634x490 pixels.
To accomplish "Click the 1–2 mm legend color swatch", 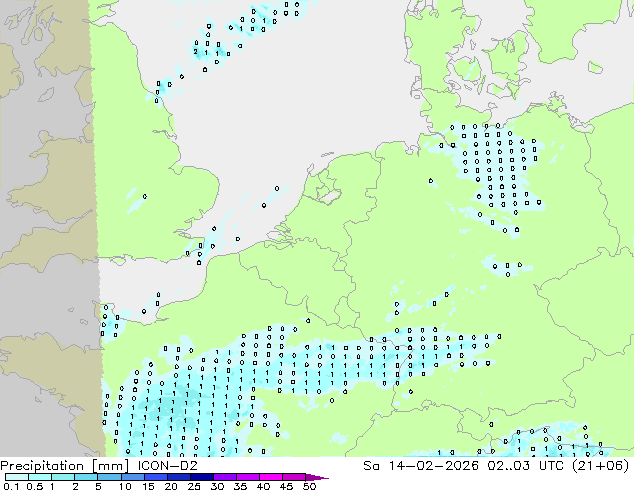I will click(x=63, y=477).
